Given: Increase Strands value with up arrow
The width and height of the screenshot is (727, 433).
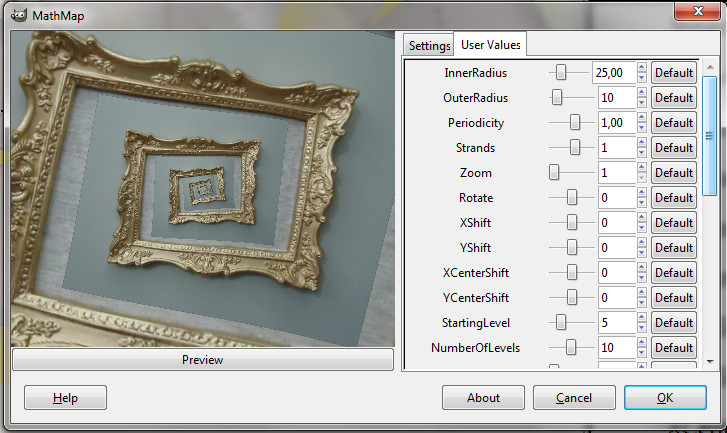Looking at the screenshot, I should 642,143.
